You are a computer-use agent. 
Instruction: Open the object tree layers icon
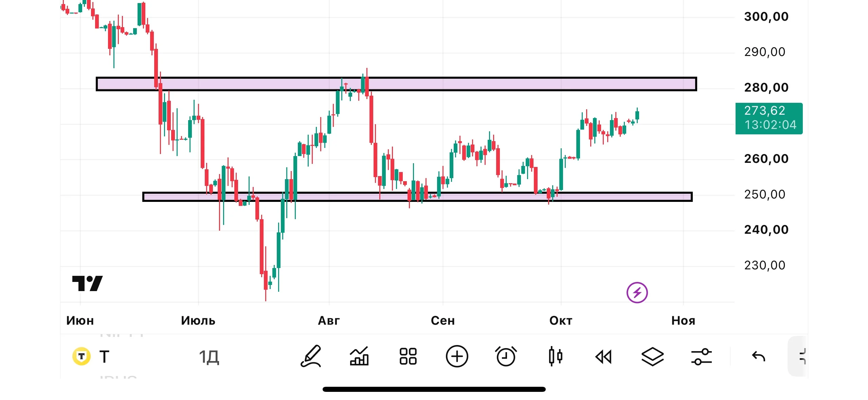pyautogui.click(x=652, y=357)
